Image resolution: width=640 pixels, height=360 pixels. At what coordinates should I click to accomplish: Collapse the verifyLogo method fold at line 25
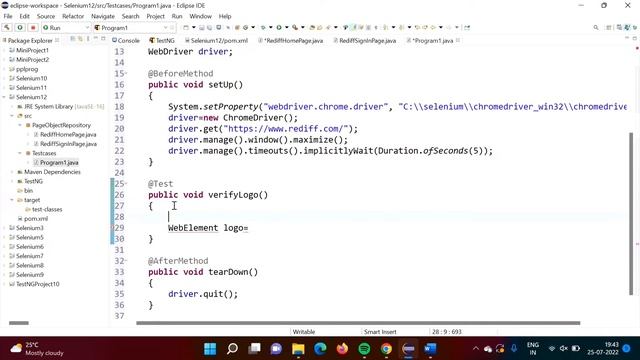(x=126, y=183)
